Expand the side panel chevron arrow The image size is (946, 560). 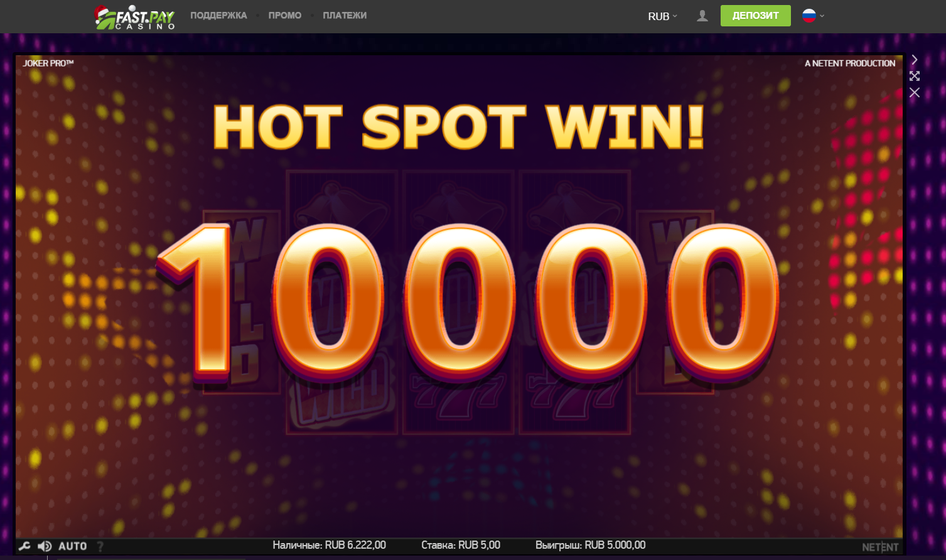915,60
